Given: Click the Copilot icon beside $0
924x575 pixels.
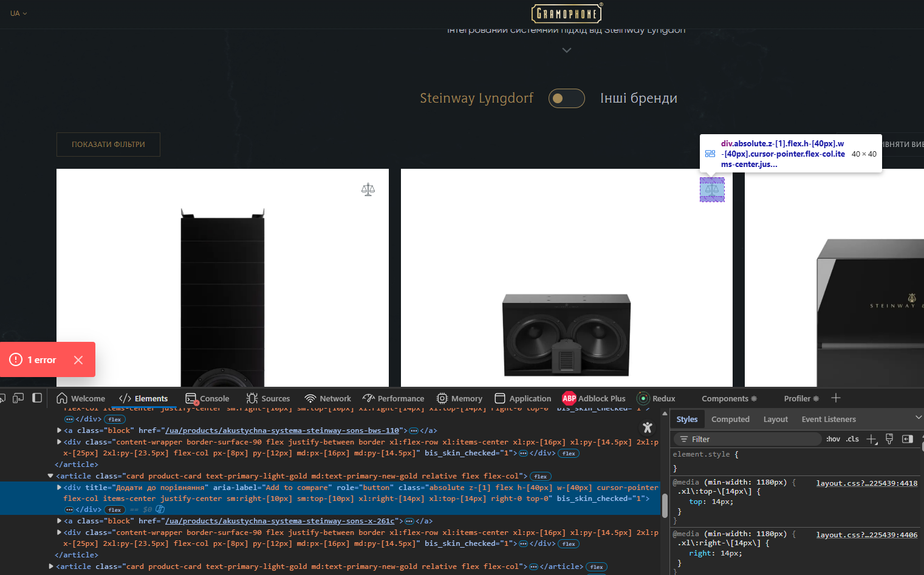Looking at the screenshot, I should (x=160, y=509).
